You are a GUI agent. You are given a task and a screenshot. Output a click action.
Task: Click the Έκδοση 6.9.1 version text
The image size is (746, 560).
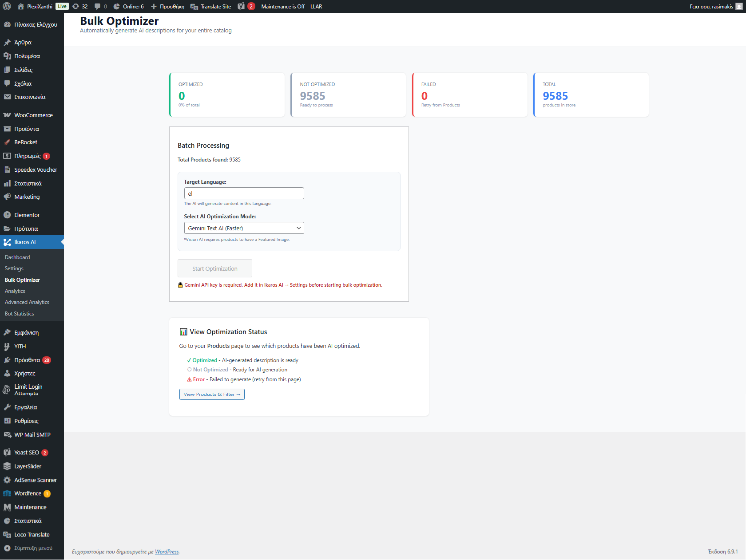723,552
